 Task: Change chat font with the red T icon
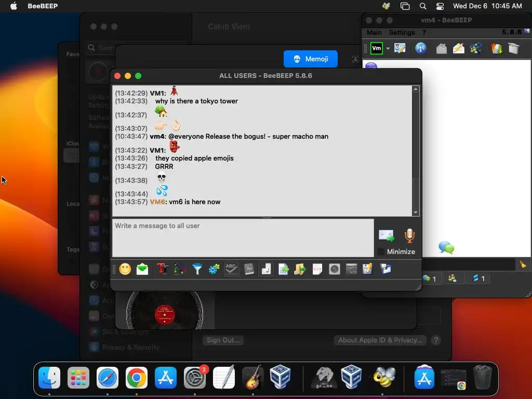tap(163, 270)
